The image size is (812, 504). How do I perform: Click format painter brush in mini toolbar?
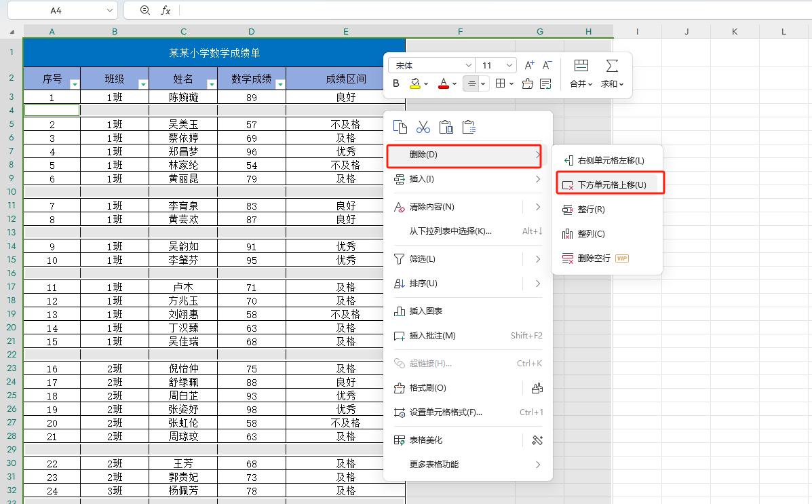[527, 83]
